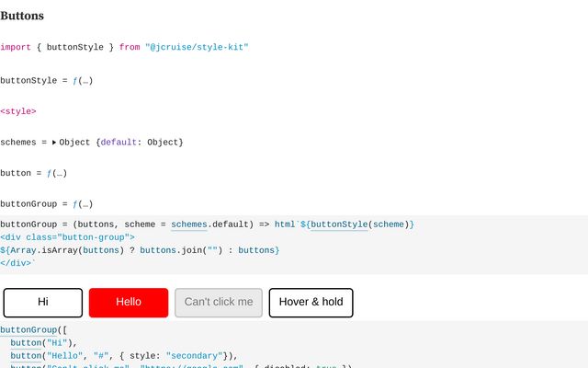This screenshot has height=368, width=588.
Task: Click underlined "buttonGroup" call in lower code cell
Action: pos(28,329)
